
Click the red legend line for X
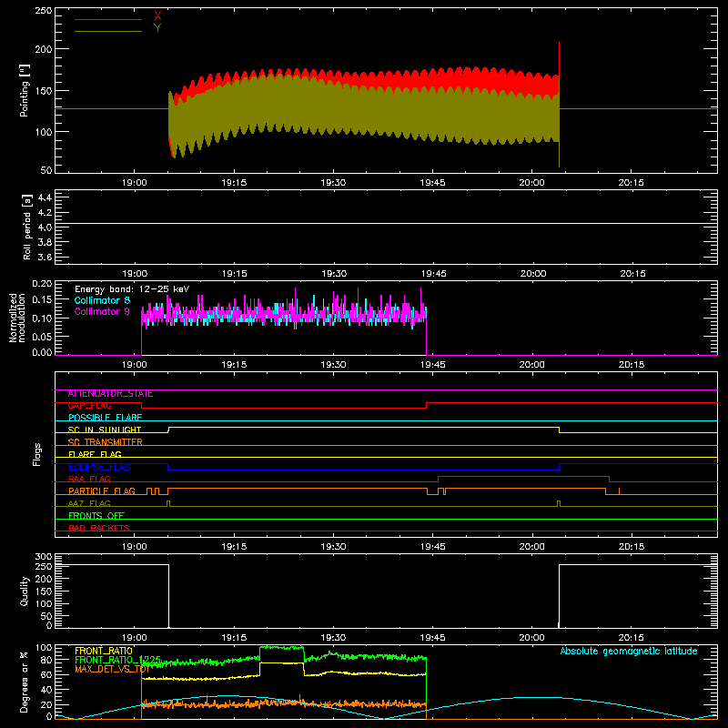(x=108, y=19)
